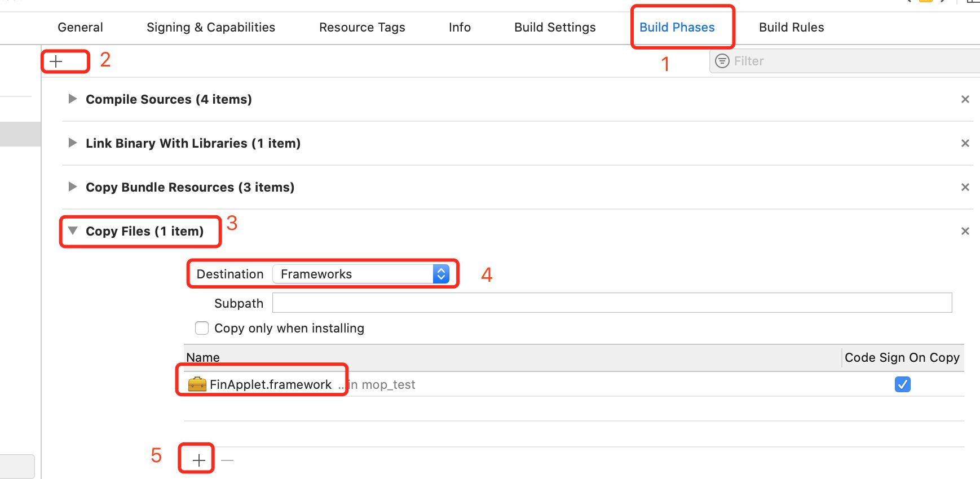This screenshot has height=479, width=980.
Task: Click the add new build phase plus icon
Action: [56, 61]
